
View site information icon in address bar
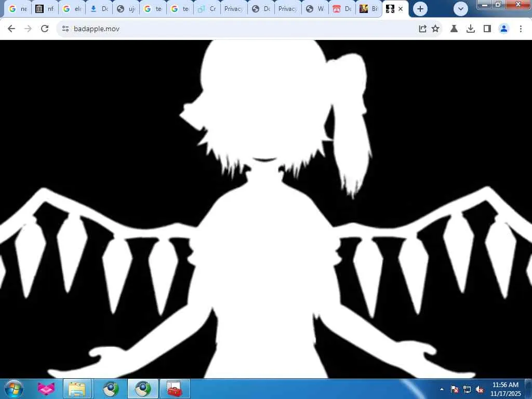[x=65, y=29]
